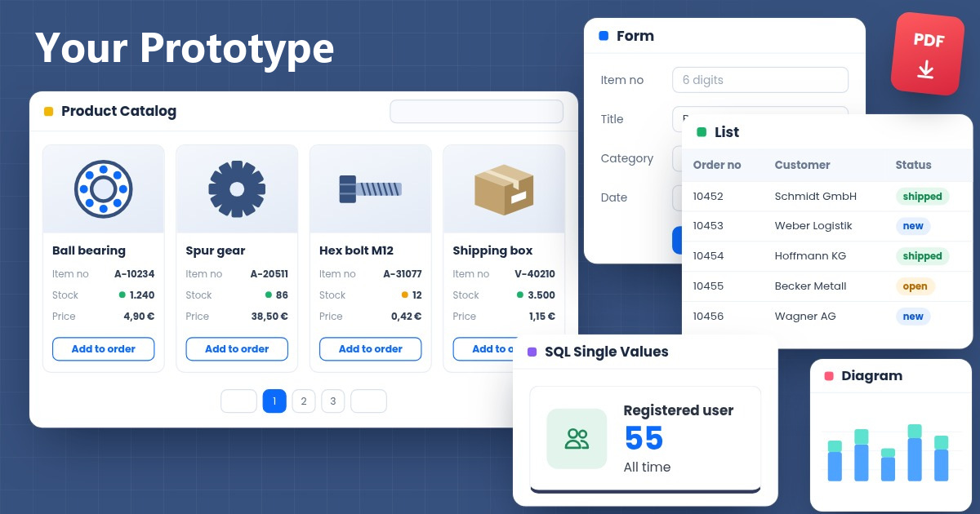This screenshot has width=980, height=514.
Task: Click the stock value 1.240
Action: [142, 295]
